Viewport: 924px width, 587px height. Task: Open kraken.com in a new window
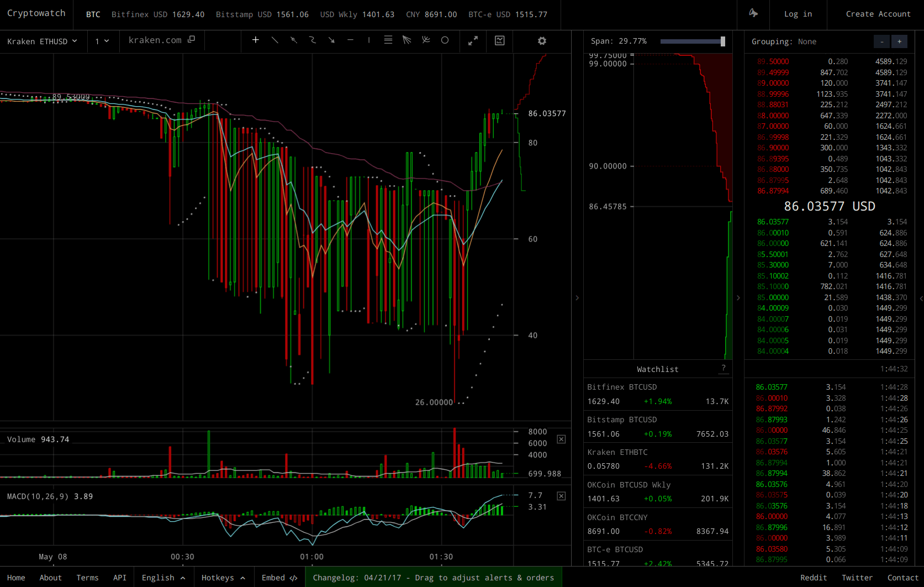click(192, 40)
